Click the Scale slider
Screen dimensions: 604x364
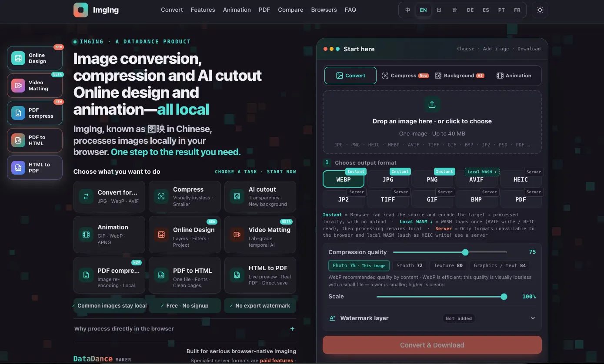coord(442,297)
